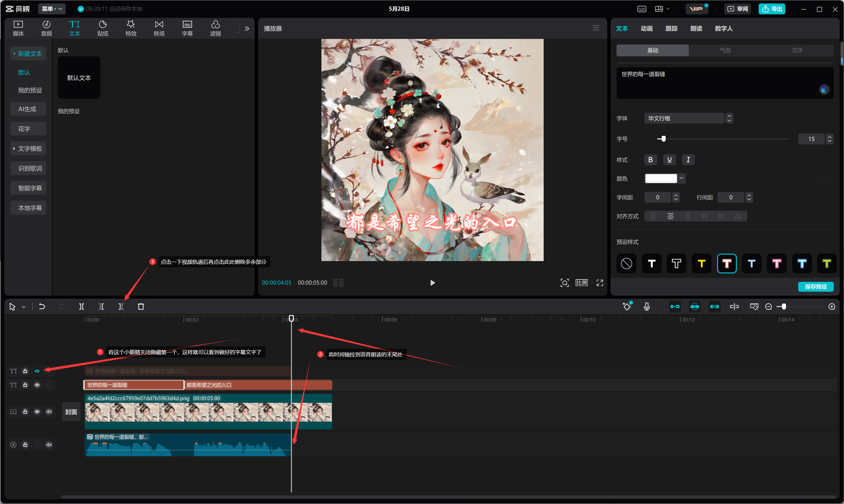This screenshot has height=504, width=844.
Task: Click the zoom-out timeline magnifier icon
Action: [x=768, y=307]
